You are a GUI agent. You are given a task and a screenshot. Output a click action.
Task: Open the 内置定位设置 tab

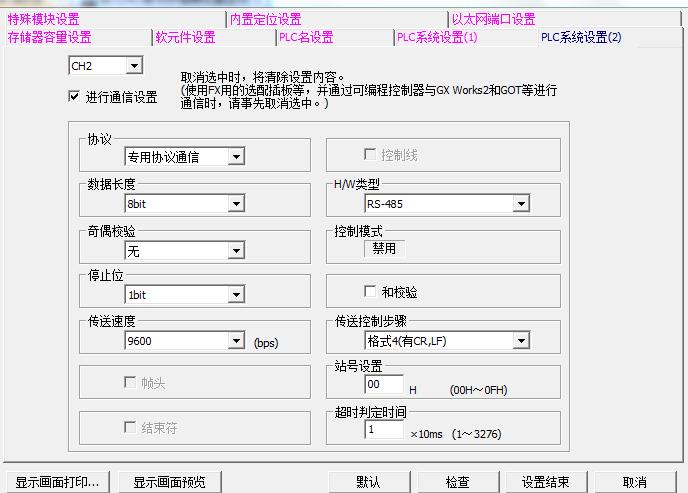click(x=265, y=19)
